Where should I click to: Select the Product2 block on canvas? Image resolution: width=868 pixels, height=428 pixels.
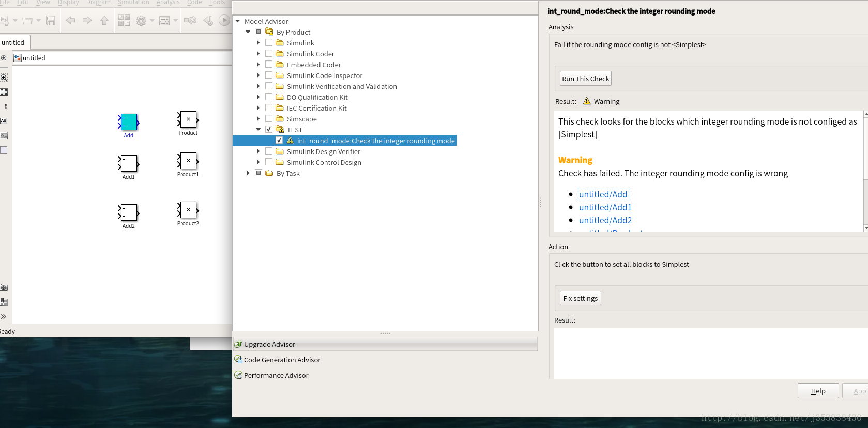tap(188, 210)
